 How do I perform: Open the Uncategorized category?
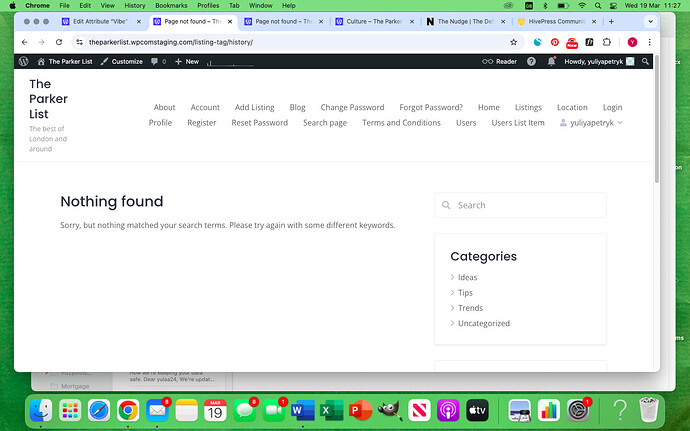(x=484, y=324)
